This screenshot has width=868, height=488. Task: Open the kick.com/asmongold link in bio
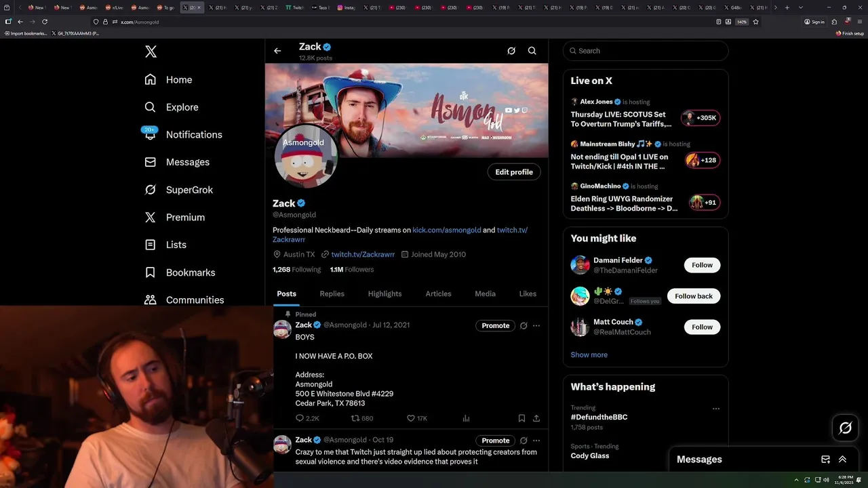click(446, 230)
